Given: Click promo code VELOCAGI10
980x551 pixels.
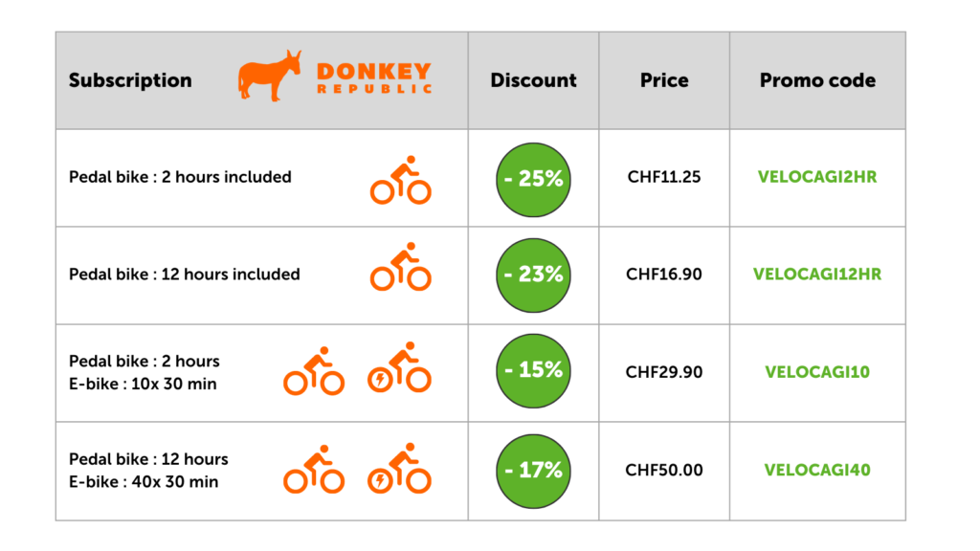Looking at the screenshot, I should point(817,372).
